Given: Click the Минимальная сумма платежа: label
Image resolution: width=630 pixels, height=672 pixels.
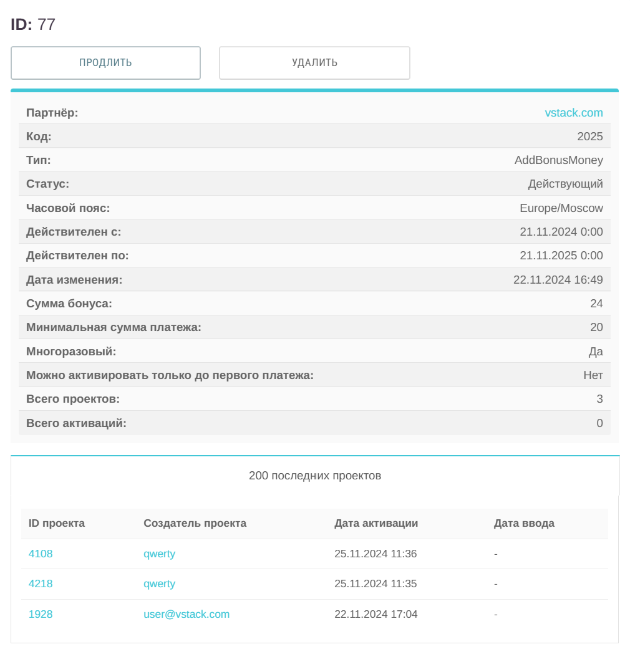Looking at the screenshot, I should [x=114, y=327].
